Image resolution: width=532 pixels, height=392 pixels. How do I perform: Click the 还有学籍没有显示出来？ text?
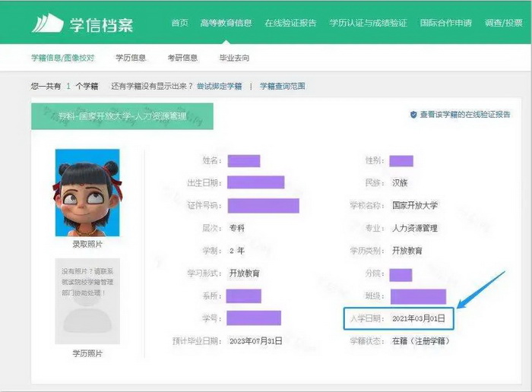pos(152,86)
